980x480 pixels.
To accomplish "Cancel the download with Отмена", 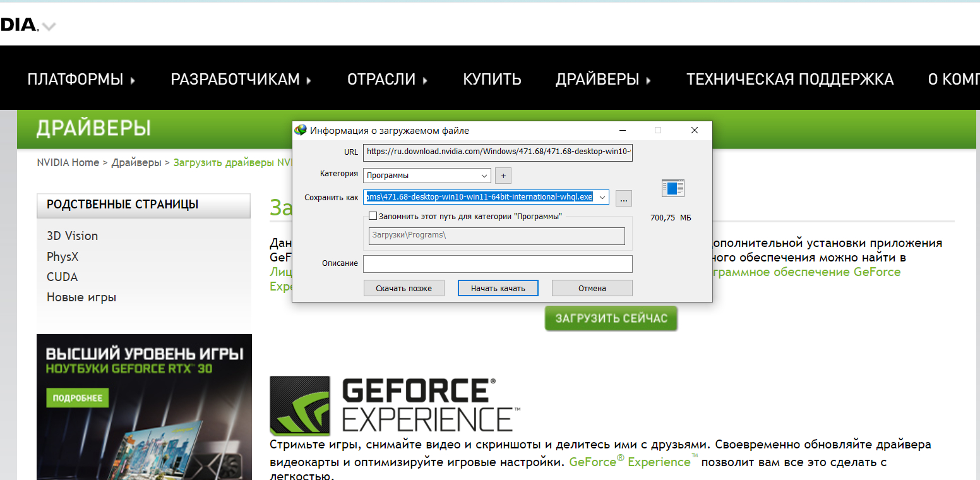I will (592, 288).
